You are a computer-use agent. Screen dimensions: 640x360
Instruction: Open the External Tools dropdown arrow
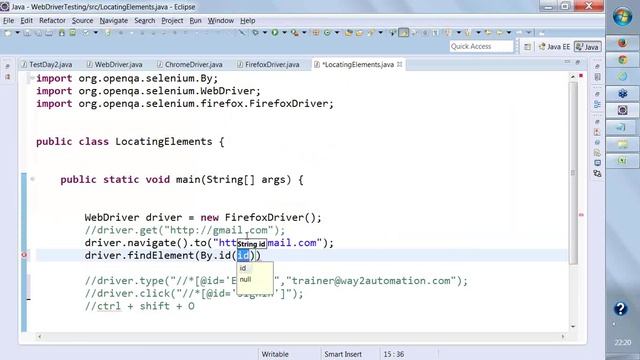pyautogui.click(x=304, y=33)
